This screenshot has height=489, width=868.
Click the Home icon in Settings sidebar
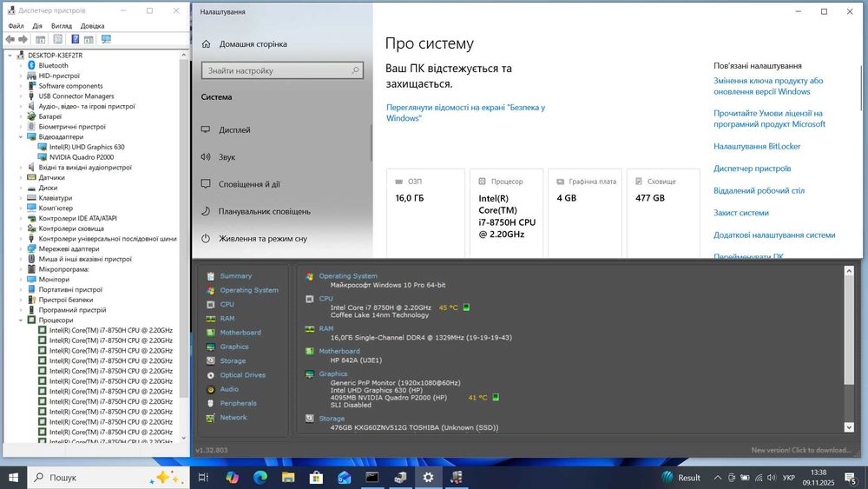pos(207,43)
